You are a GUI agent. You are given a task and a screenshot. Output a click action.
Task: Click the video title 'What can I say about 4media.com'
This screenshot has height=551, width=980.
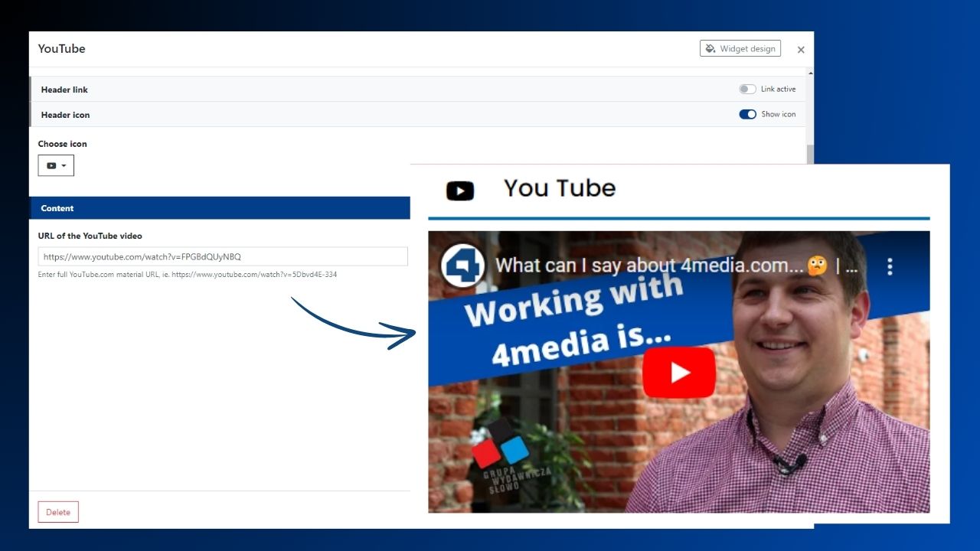[676, 266]
